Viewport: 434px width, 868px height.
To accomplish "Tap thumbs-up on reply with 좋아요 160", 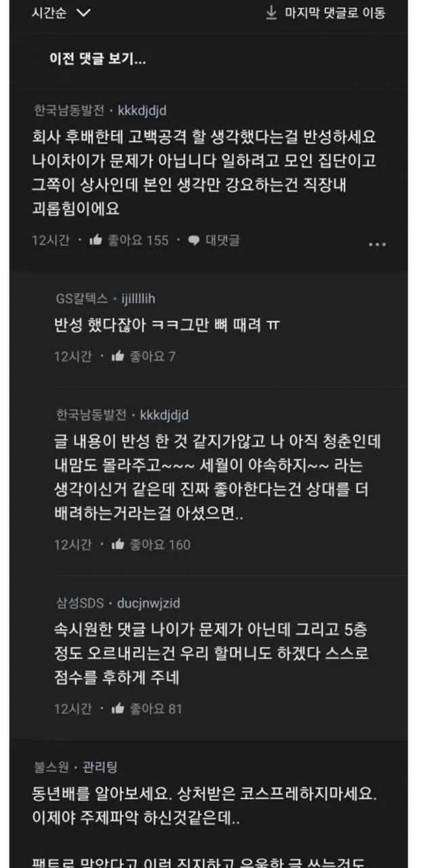I will click(x=118, y=545).
